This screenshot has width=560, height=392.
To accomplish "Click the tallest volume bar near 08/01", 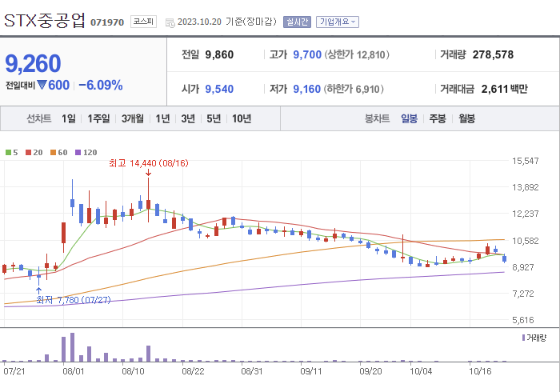I will click(72, 347).
